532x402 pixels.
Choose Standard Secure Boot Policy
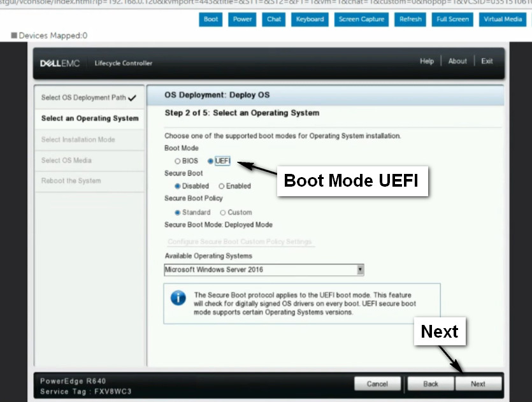click(178, 213)
